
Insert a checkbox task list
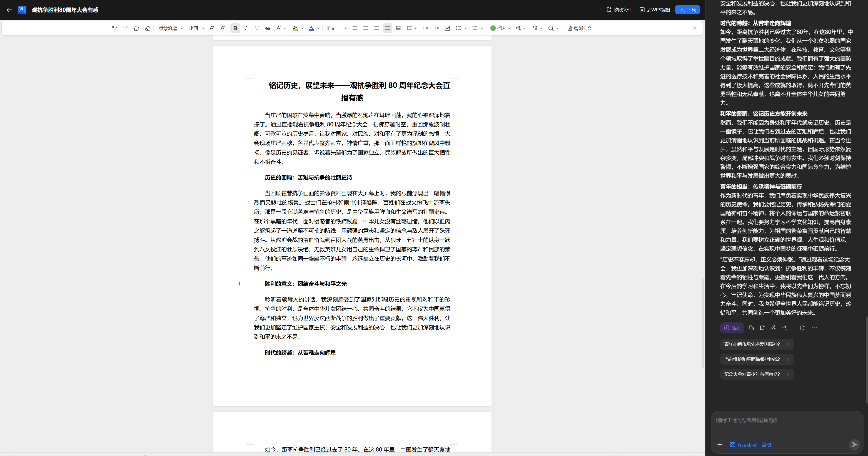point(447,28)
